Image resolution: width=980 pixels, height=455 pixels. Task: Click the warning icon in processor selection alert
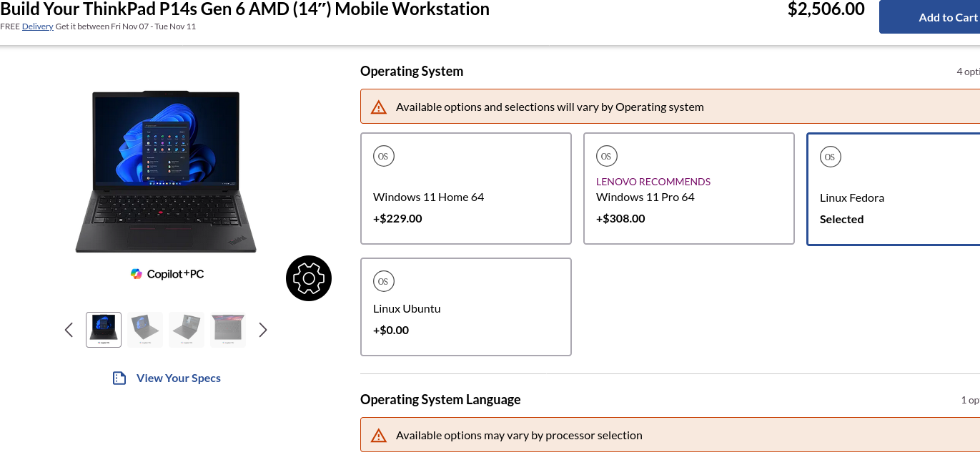379,435
